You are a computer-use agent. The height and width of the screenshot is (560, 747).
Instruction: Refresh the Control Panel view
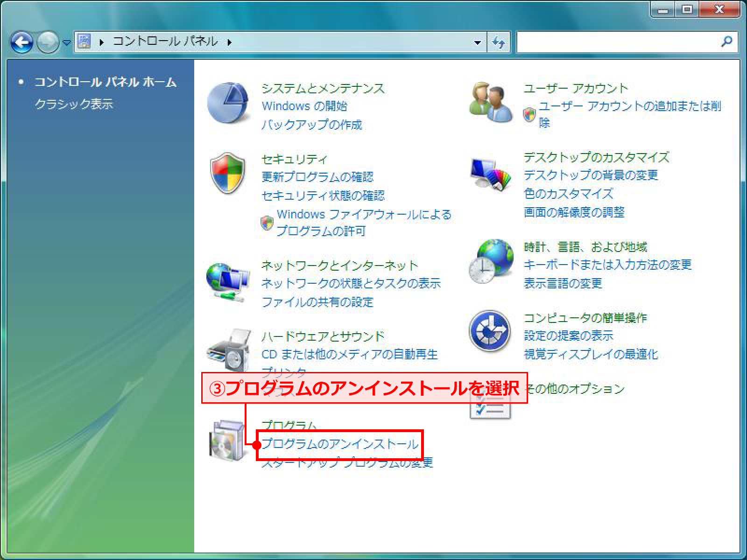499,42
